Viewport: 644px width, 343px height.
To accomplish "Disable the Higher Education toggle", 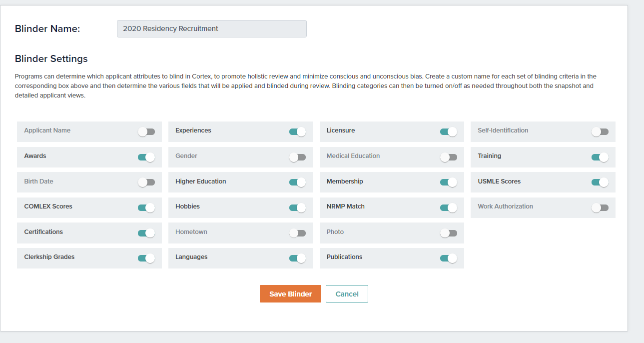I will (x=298, y=182).
